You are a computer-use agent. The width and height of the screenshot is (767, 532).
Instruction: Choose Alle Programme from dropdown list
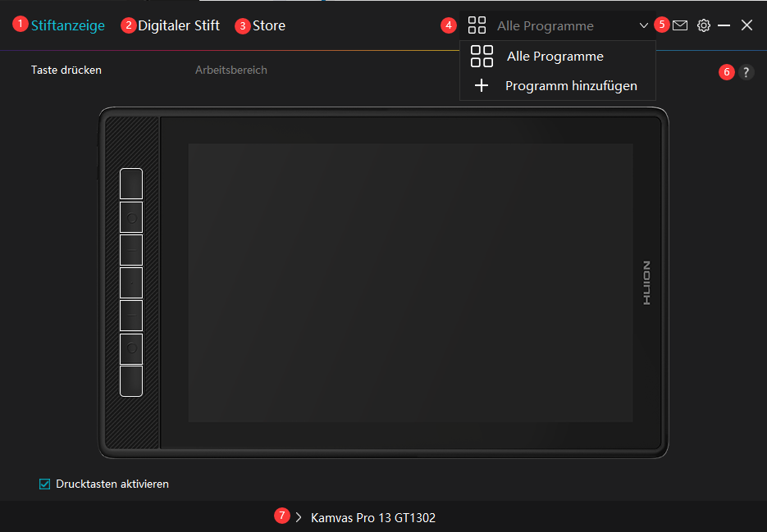[x=555, y=57]
